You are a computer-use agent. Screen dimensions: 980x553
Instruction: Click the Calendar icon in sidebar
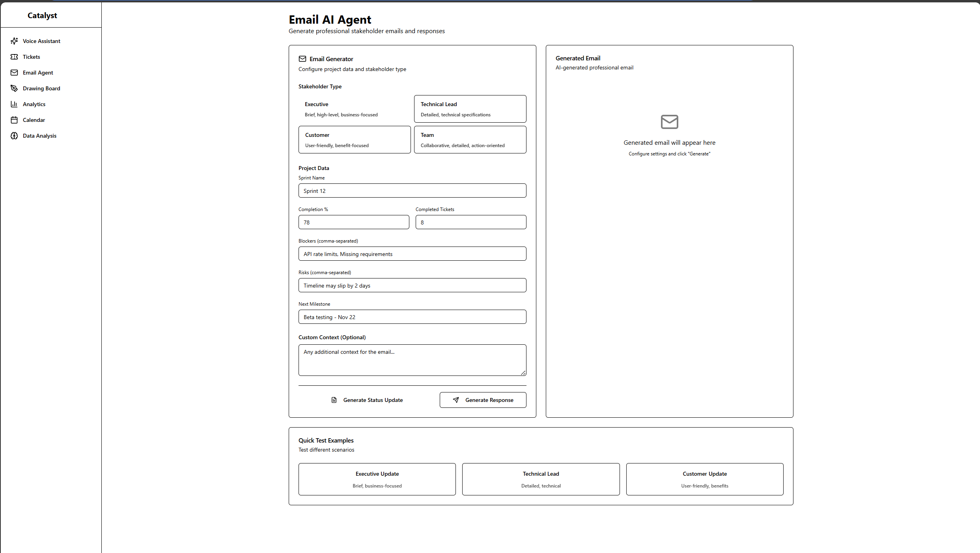point(14,120)
